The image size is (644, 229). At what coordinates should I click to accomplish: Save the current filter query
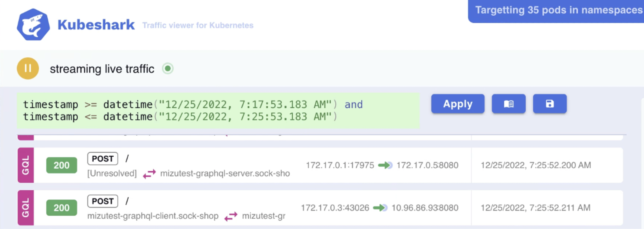pyautogui.click(x=550, y=104)
